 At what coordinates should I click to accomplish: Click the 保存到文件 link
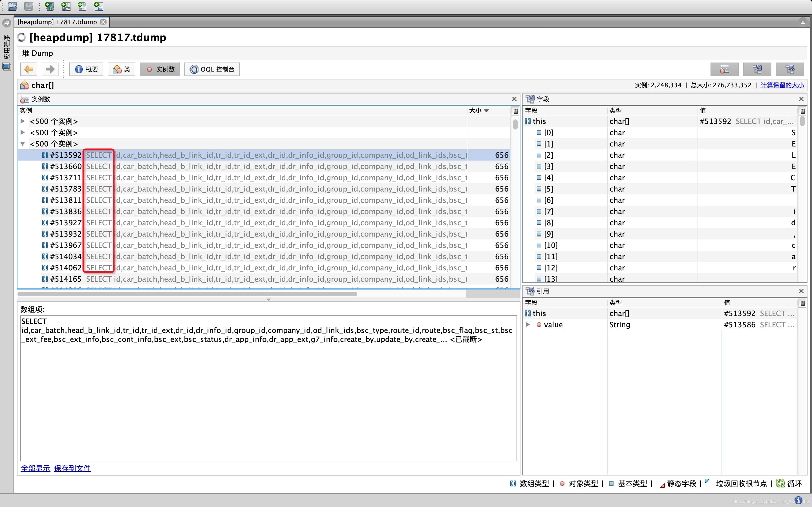(x=72, y=468)
